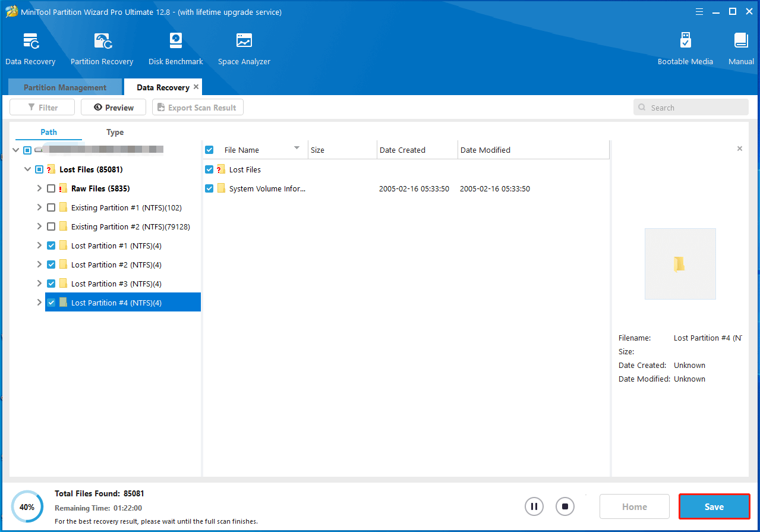The width and height of the screenshot is (760, 532).
Task: Expand Lost Partition #4 (NTFS)
Action: pyautogui.click(x=39, y=303)
